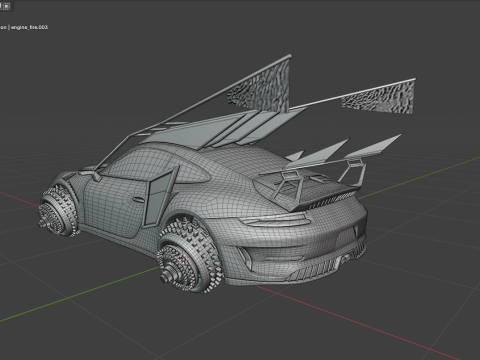This screenshot has height=360, width=480.
Task: Click the 'engine_tire.003' object name text
Action: [x=29, y=27]
